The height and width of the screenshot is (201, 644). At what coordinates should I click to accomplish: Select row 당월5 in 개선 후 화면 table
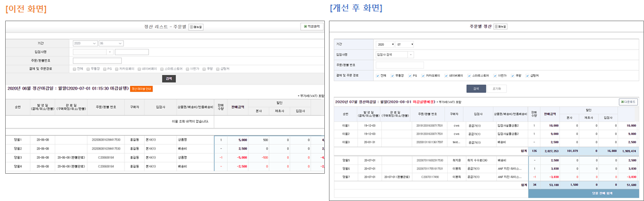(486, 160)
